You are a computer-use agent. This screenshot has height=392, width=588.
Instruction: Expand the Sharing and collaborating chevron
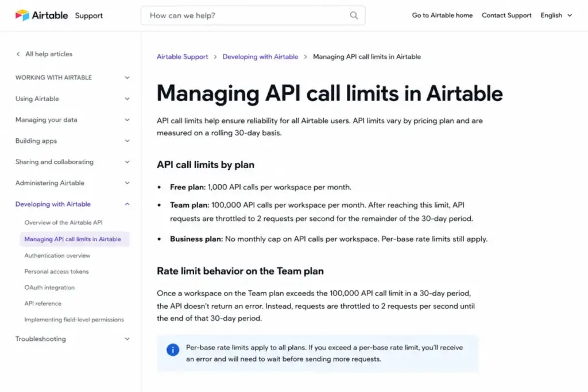(127, 162)
